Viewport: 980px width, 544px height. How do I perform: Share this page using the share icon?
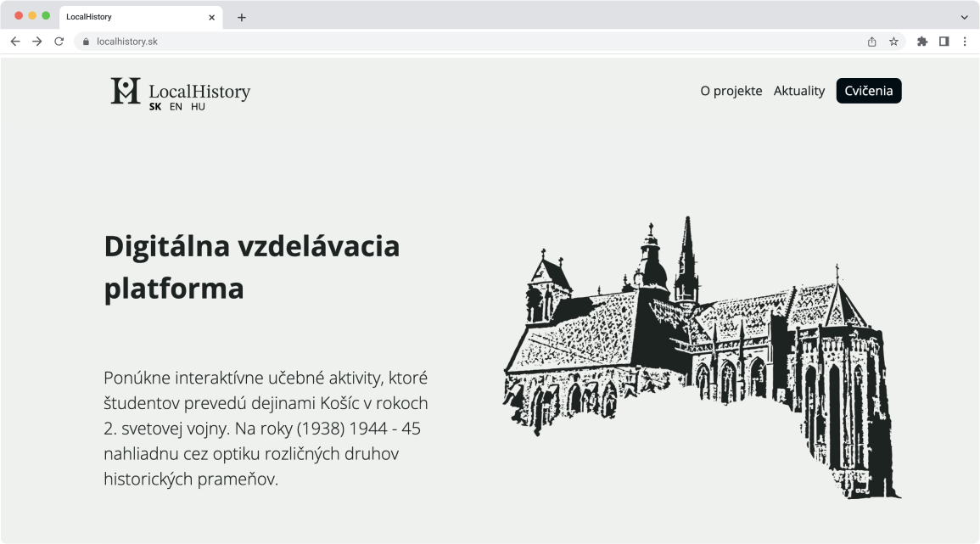coord(871,42)
